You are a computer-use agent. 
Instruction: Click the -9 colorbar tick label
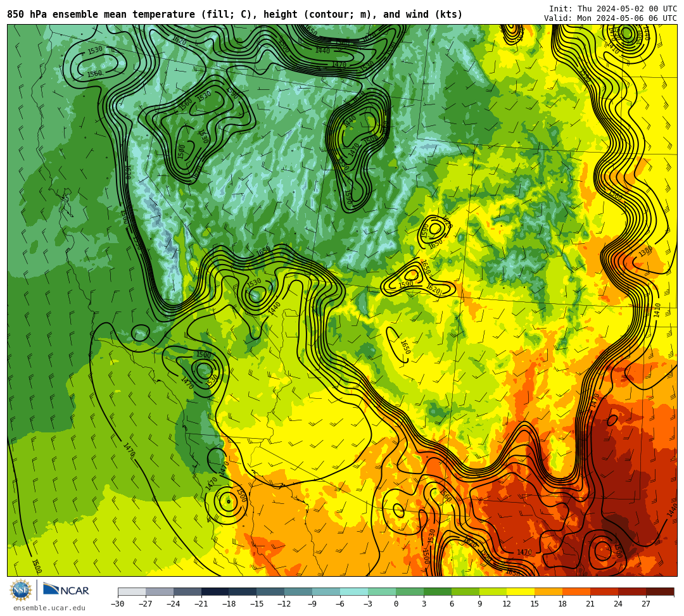pyautogui.click(x=311, y=604)
